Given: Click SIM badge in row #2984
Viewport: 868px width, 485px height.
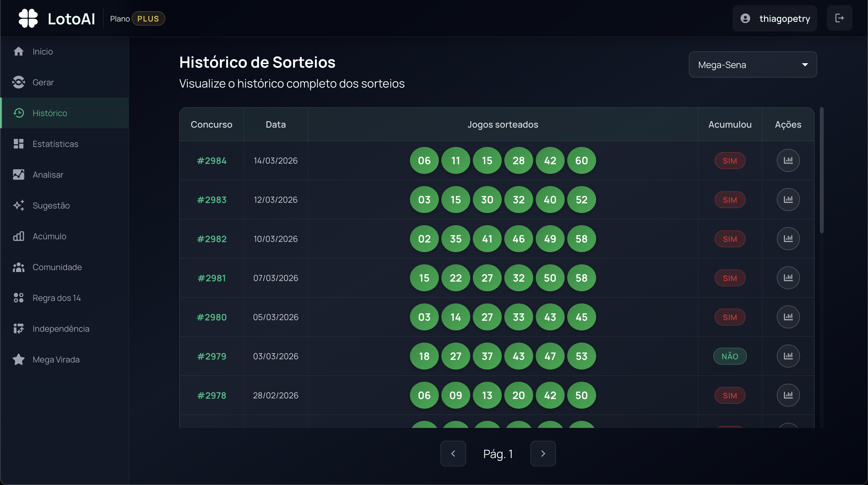Looking at the screenshot, I should tap(730, 161).
